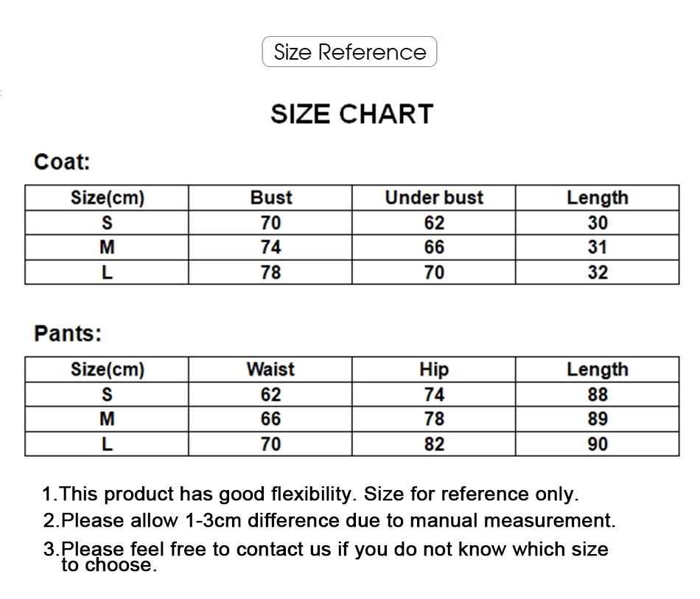The image size is (700, 599).
Task: Click Pants hip value 82
Action: [434, 444]
